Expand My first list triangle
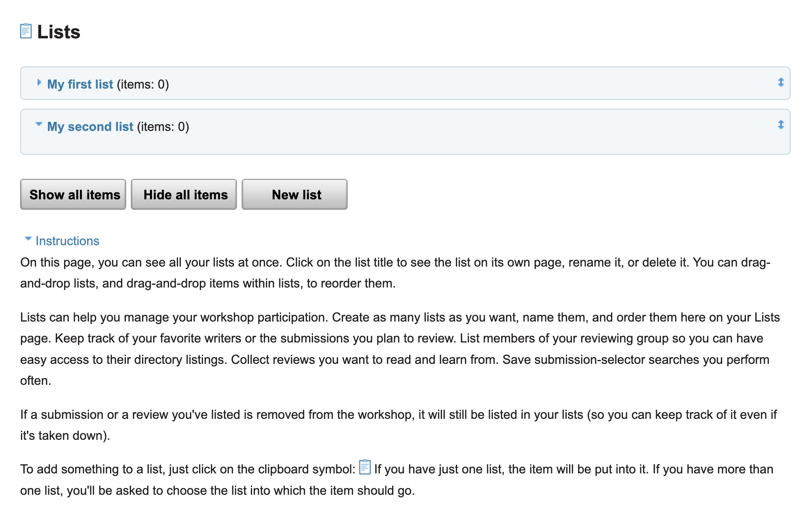This screenshot has width=812, height=526. 39,82
